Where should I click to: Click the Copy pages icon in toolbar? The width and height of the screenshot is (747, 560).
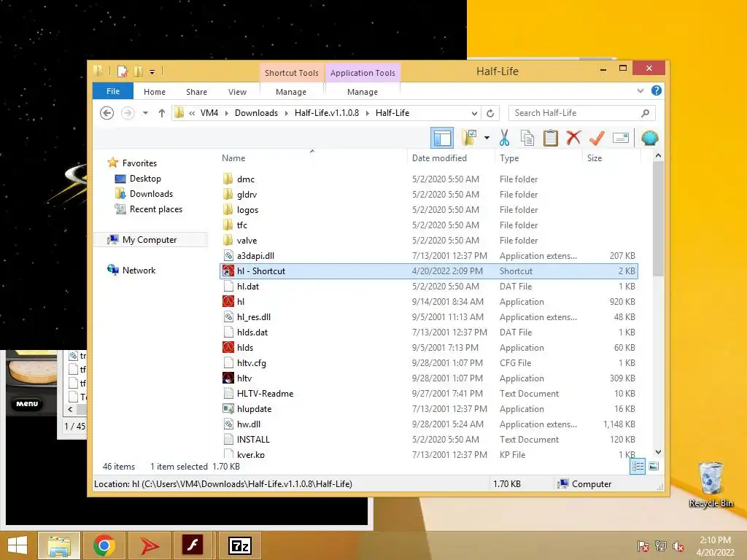point(527,138)
